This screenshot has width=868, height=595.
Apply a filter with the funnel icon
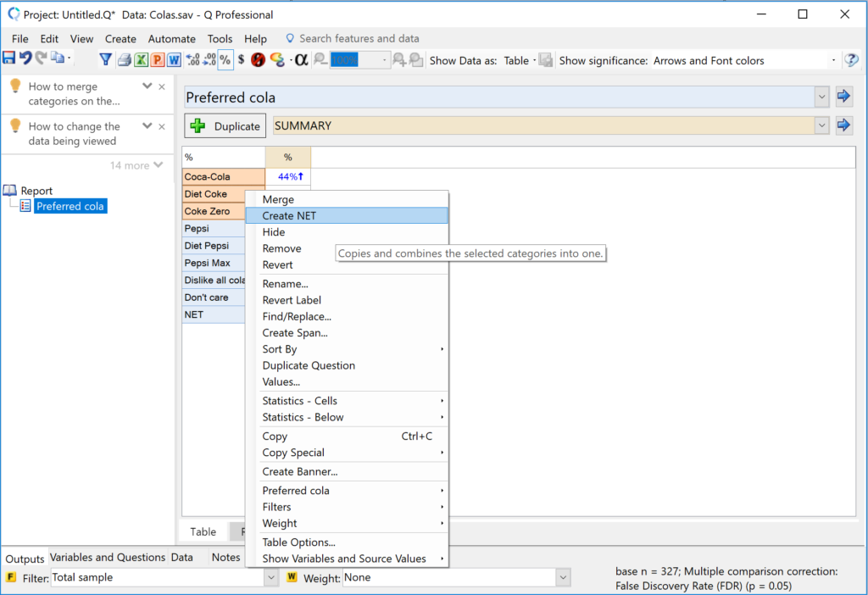105,59
